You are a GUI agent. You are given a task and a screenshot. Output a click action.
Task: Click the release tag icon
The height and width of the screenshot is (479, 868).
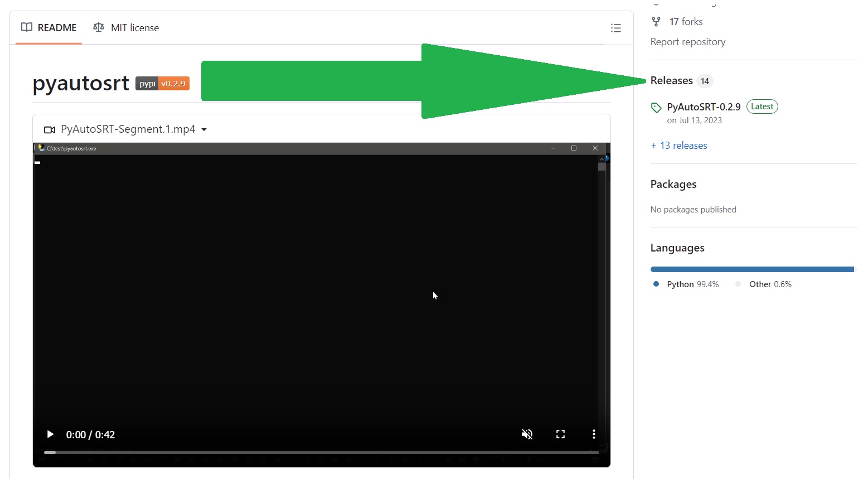[656, 108]
